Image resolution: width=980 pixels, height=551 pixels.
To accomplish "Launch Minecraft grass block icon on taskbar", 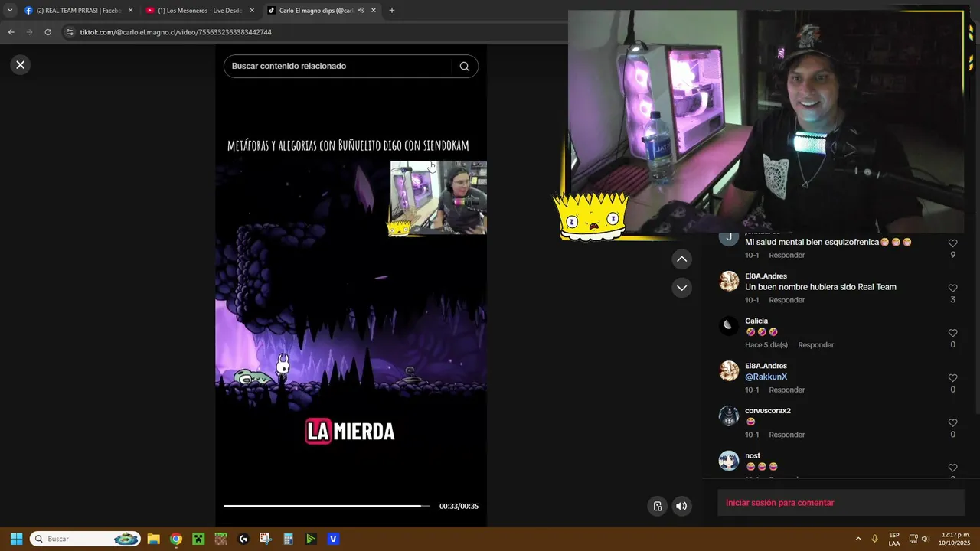I will click(x=220, y=539).
